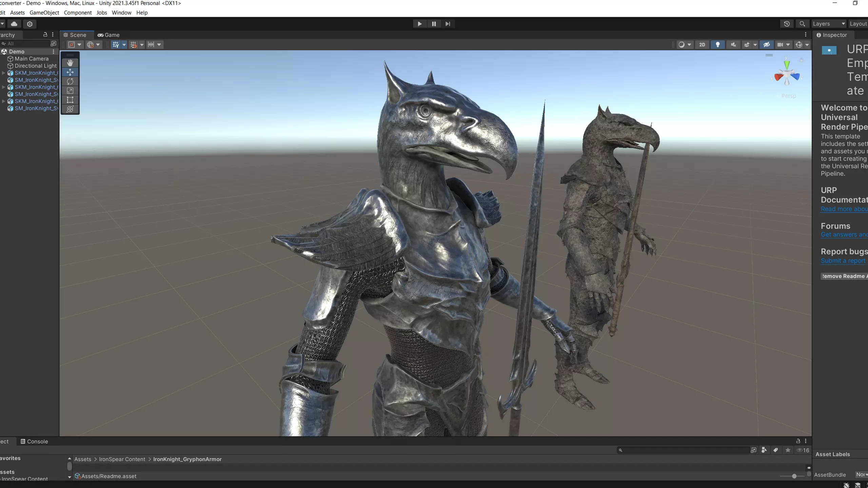
Task: Click the Cloud services icon
Action: [14, 24]
